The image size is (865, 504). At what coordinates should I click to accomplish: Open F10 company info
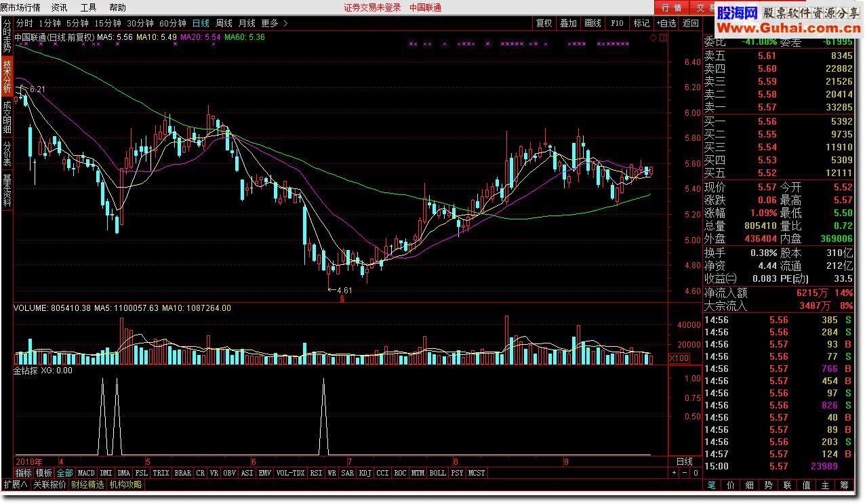tap(617, 23)
